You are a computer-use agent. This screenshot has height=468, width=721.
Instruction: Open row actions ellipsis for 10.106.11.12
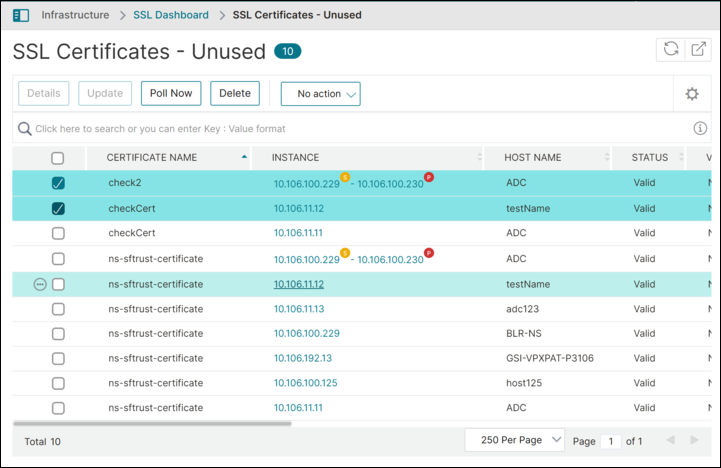tap(40, 285)
